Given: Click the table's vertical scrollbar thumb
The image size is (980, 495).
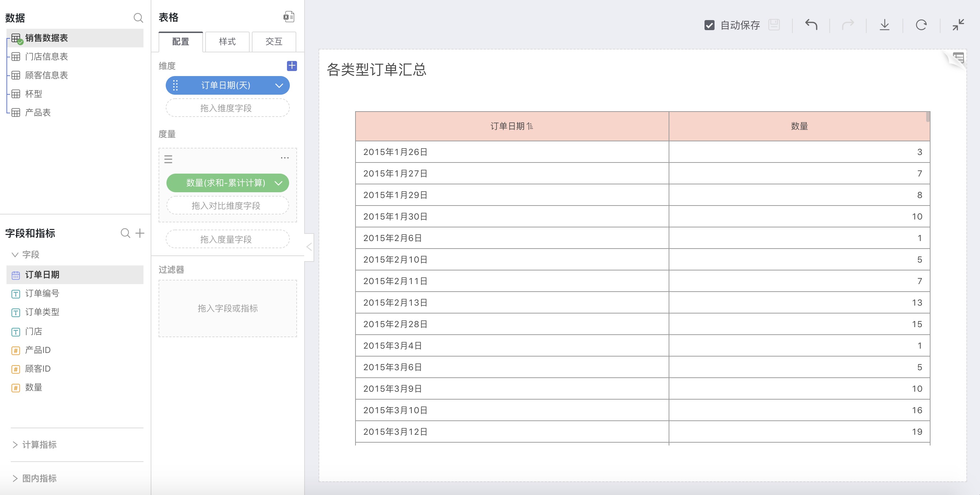Looking at the screenshot, I should tap(928, 117).
